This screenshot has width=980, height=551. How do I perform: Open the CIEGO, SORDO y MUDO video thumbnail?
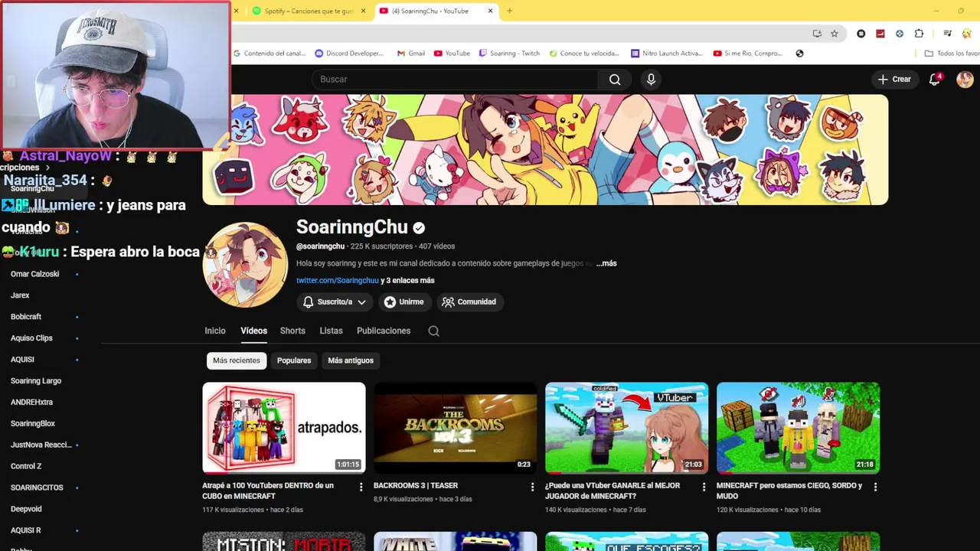(798, 428)
